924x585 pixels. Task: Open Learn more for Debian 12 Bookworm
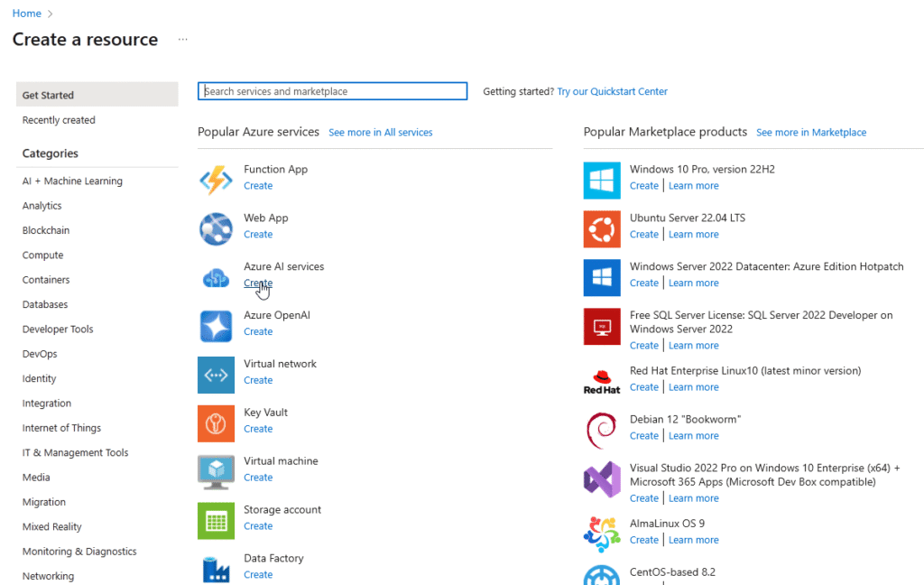click(x=694, y=436)
